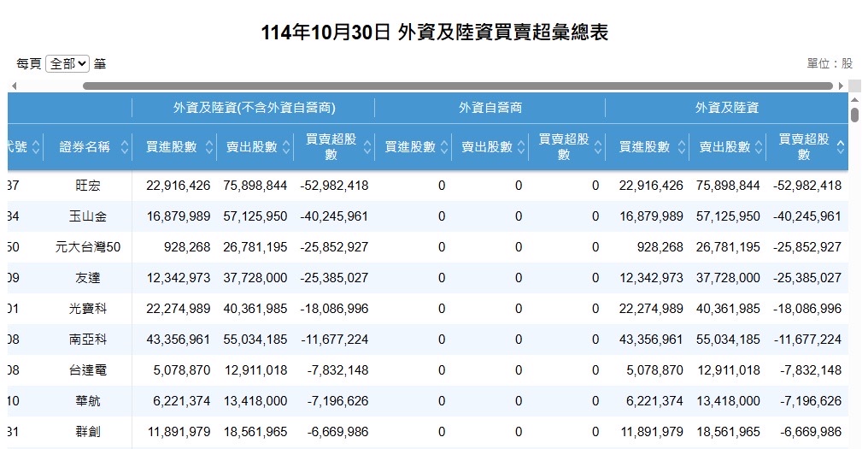This screenshot has width=868, height=449.
Task: Sort 賣出股數 in rightmost 外資及陸資 group
Action: [760, 147]
